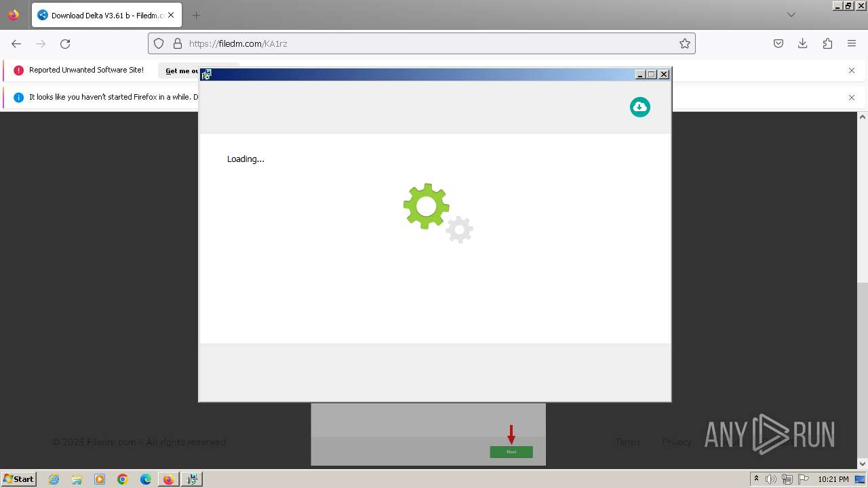
Task: Maximize the installer window
Action: point(652,75)
